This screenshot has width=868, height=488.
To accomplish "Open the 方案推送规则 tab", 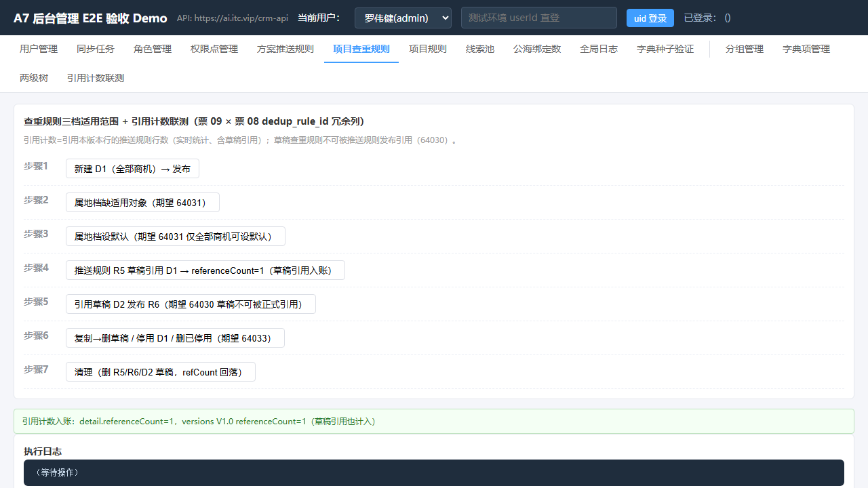I will click(x=285, y=49).
